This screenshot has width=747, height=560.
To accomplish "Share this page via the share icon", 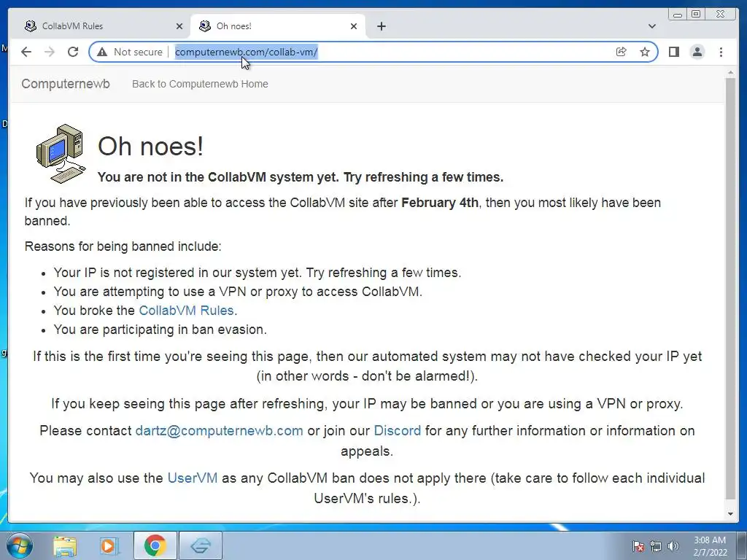I will point(622,52).
